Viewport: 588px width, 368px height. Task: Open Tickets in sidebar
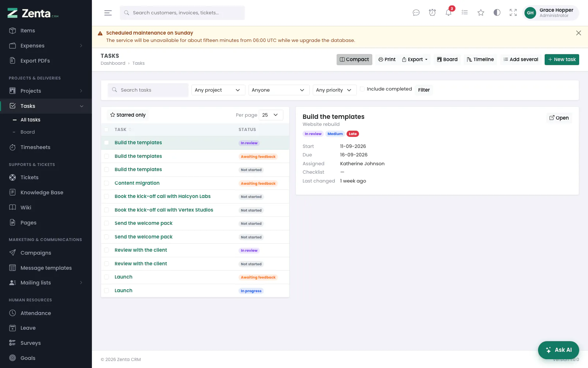[x=46, y=177]
